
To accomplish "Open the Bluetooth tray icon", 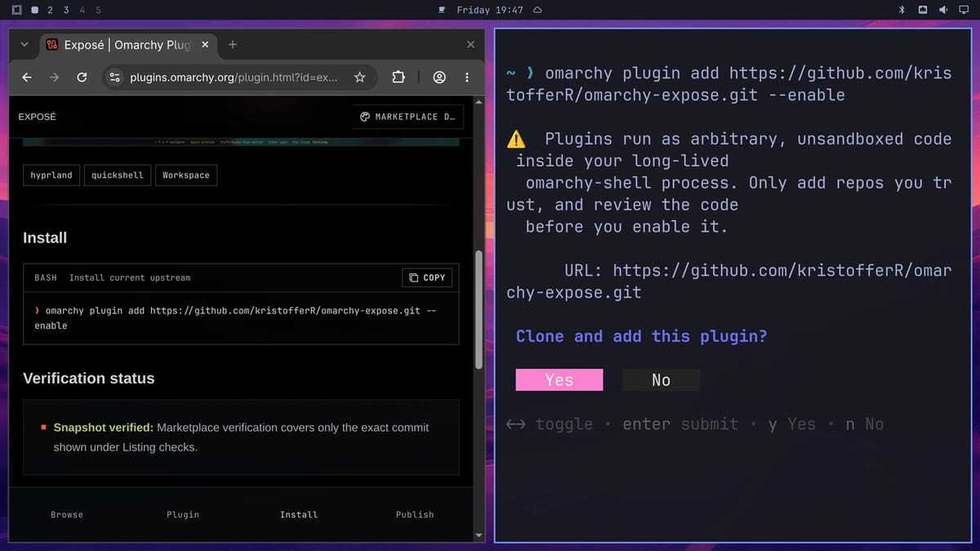I will (902, 10).
